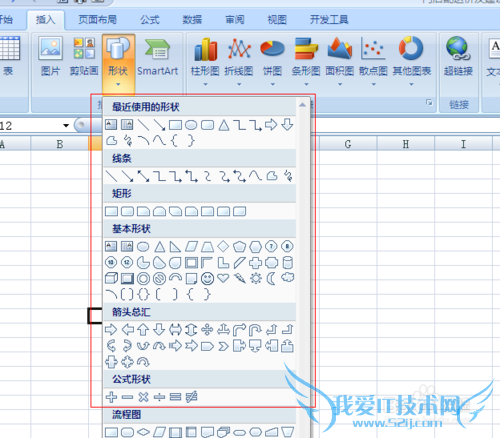The width and height of the screenshot is (500, 438).
Task: Choose the trapezoid basic shape
Action: (x=207, y=247)
